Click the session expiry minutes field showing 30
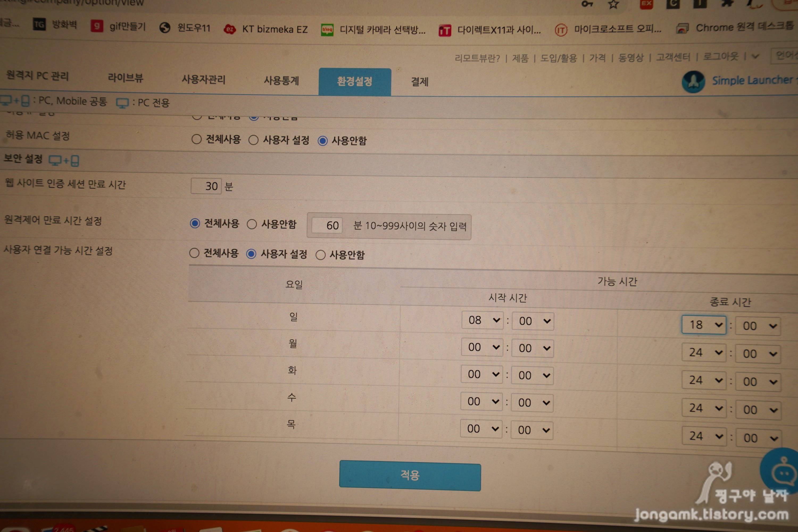Viewport: 798px width, 532px height. [206, 186]
